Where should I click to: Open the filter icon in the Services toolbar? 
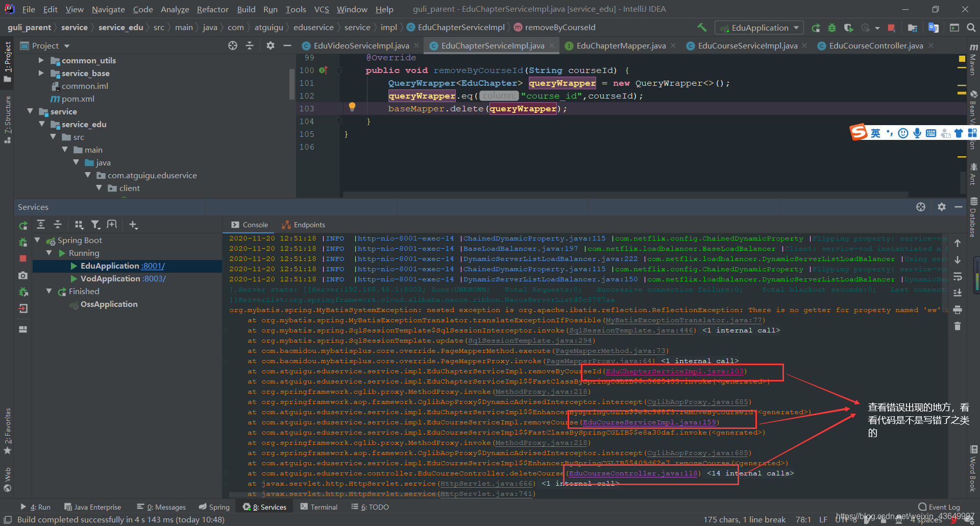click(95, 224)
